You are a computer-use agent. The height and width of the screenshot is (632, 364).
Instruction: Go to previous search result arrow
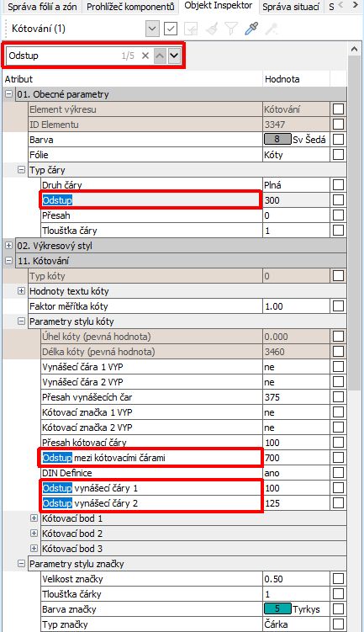(160, 56)
